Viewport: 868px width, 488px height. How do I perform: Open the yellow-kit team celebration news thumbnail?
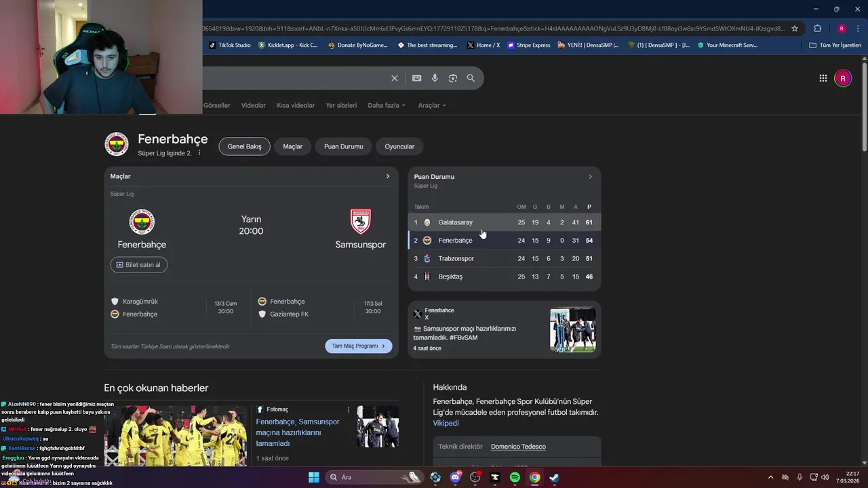[x=176, y=436]
